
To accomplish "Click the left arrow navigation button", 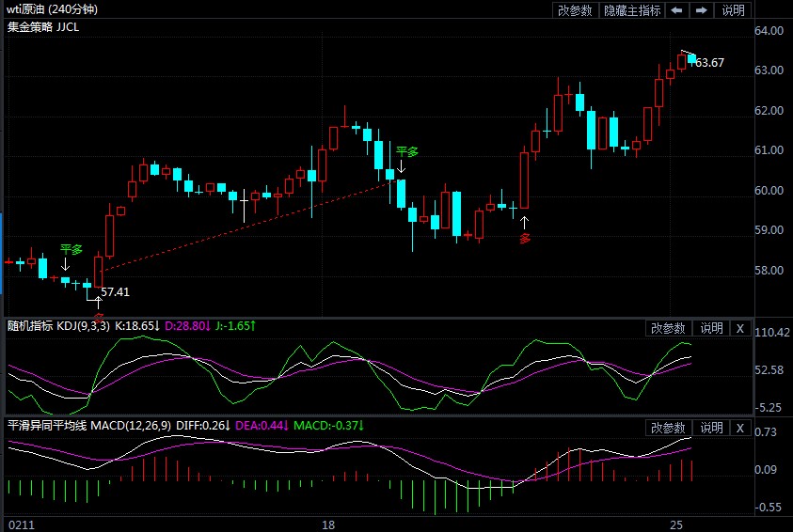I will pos(676,10).
